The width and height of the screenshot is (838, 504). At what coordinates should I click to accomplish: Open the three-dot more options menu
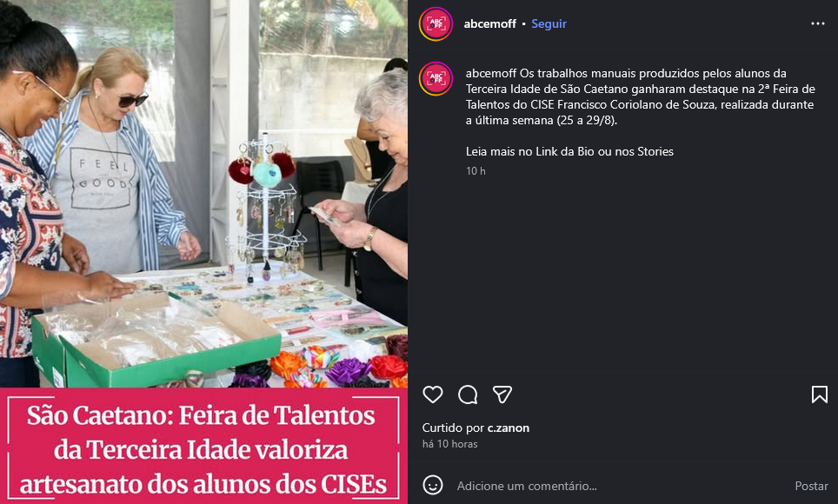[x=818, y=23]
